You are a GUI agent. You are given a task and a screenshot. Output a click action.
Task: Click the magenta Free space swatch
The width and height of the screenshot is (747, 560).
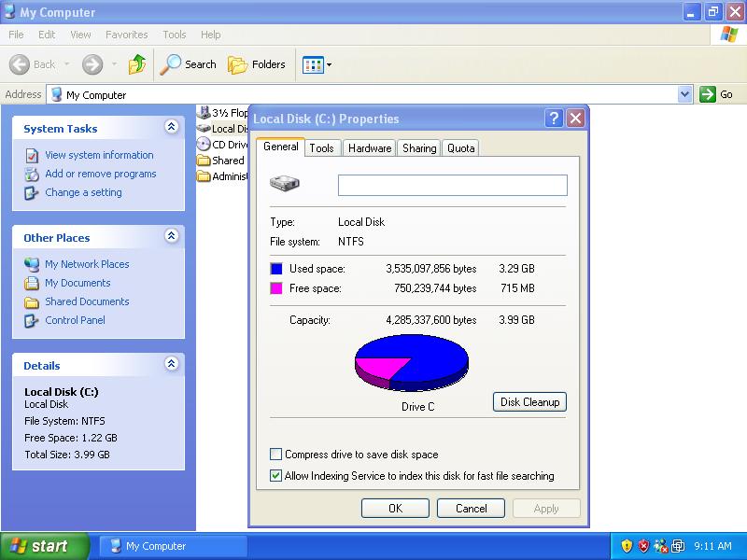point(276,288)
